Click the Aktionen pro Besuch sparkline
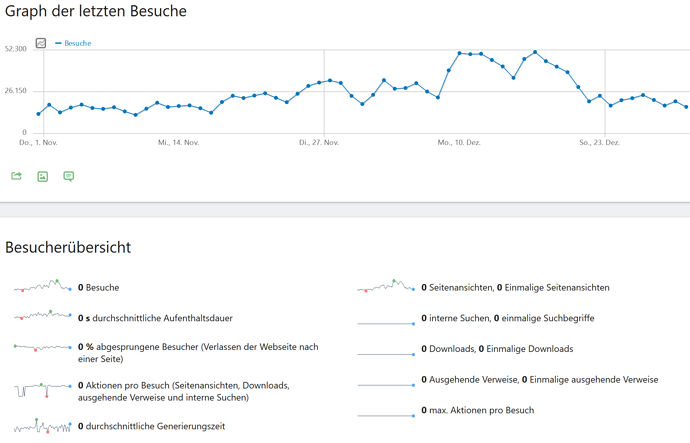This screenshot has height=443, width=690. [x=43, y=390]
